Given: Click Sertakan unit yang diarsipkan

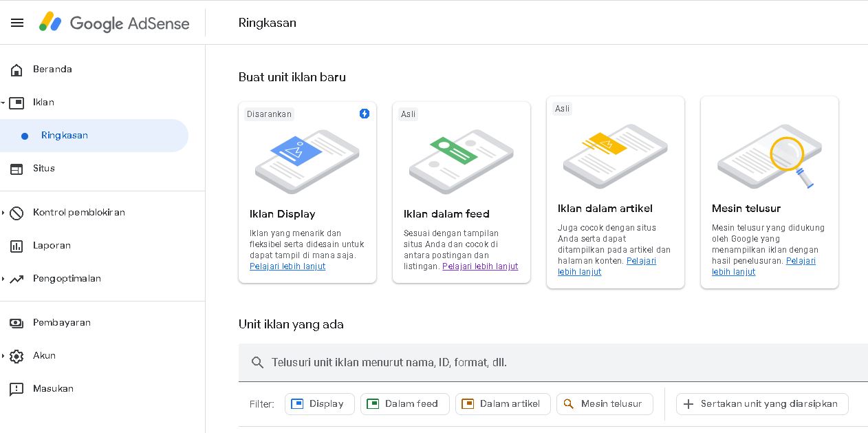Looking at the screenshot, I should [x=762, y=404].
